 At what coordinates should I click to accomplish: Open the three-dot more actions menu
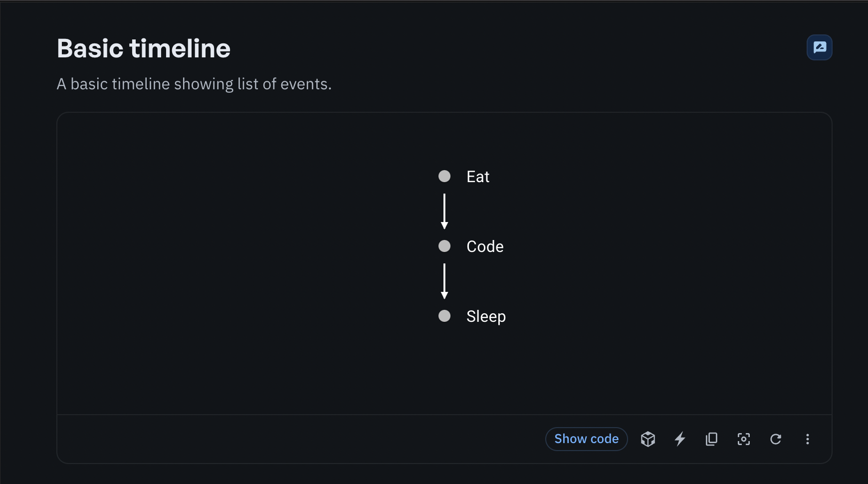coord(808,439)
